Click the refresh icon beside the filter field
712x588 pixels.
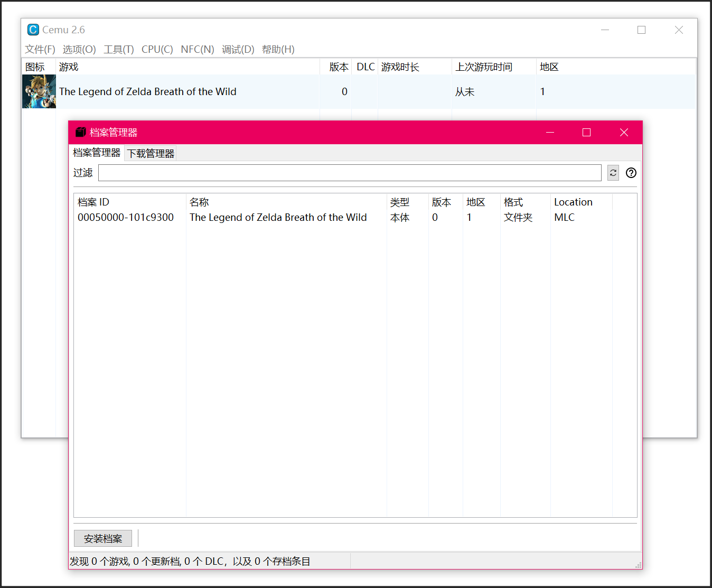pyautogui.click(x=613, y=173)
